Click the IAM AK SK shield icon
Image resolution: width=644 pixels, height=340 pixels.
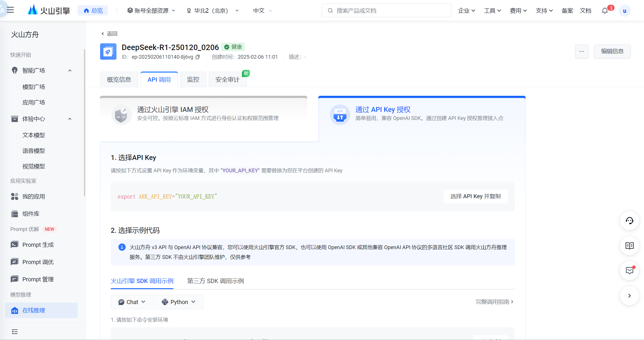tap(121, 115)
